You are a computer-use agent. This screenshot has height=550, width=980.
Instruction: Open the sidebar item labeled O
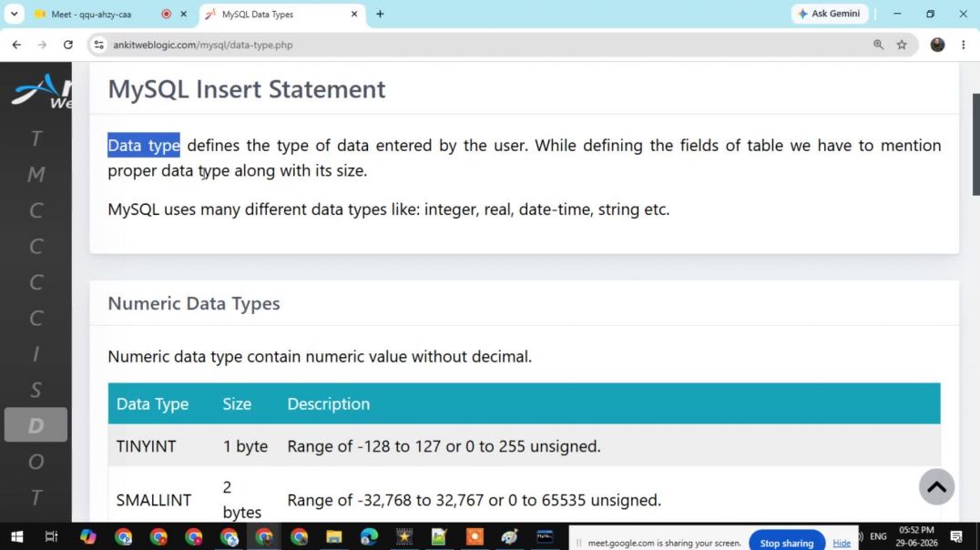pyautogui.click(x=36, y=462)
